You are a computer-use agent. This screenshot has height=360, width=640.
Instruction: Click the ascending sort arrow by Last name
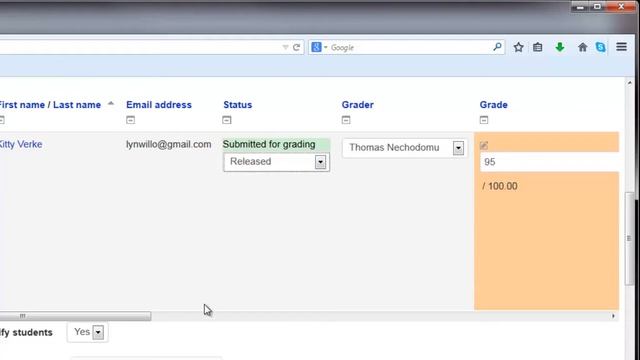point(111,104)
